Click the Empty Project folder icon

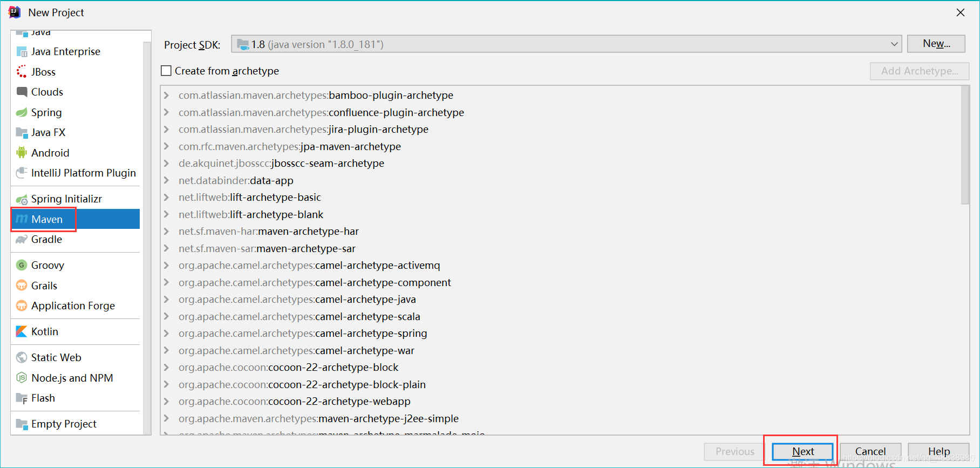[22, 424]
